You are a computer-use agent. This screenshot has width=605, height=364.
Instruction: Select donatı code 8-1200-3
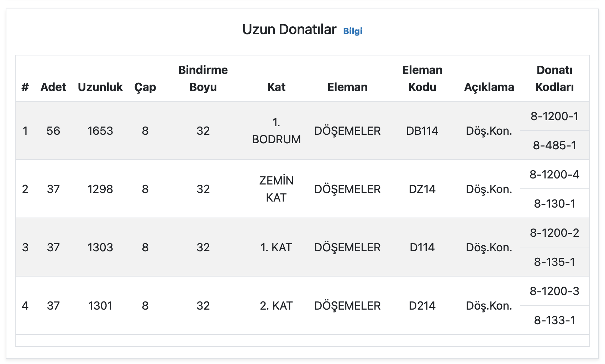point(554,291)
